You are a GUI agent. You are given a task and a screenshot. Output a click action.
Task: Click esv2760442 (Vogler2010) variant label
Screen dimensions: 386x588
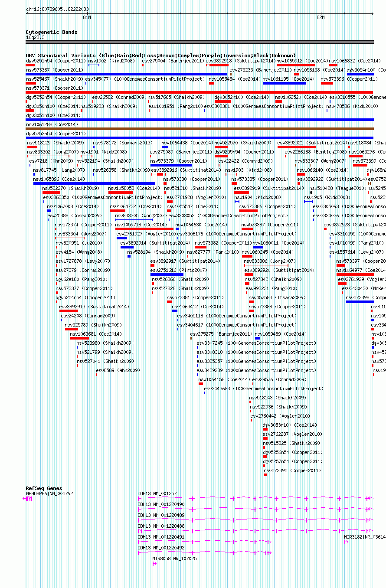[281, 416]
